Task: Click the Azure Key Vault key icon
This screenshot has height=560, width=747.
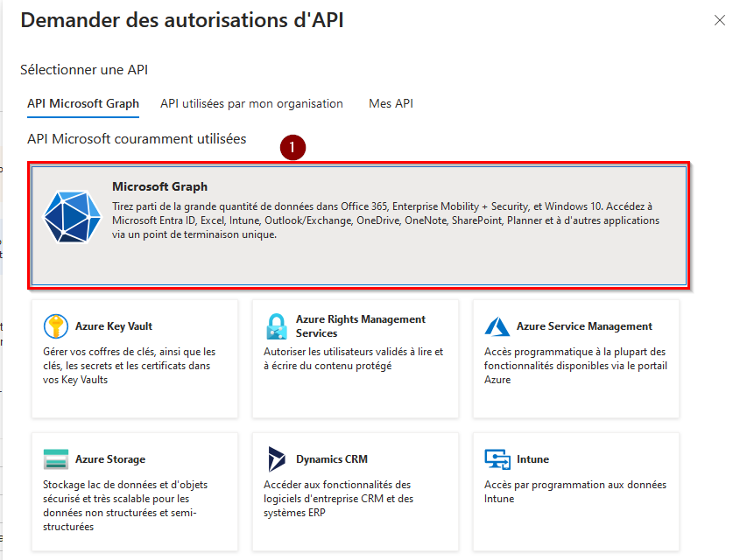Action: pyautogui.click(x=56, y=326)
